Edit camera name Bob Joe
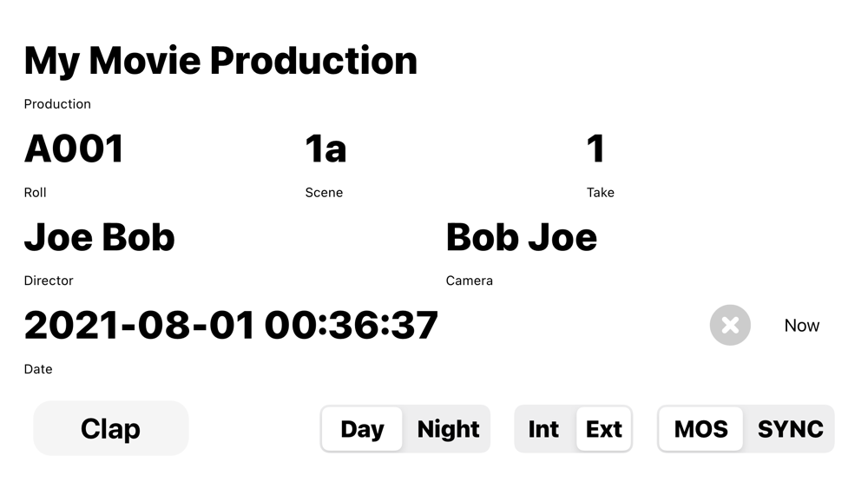 coord(521,238)
